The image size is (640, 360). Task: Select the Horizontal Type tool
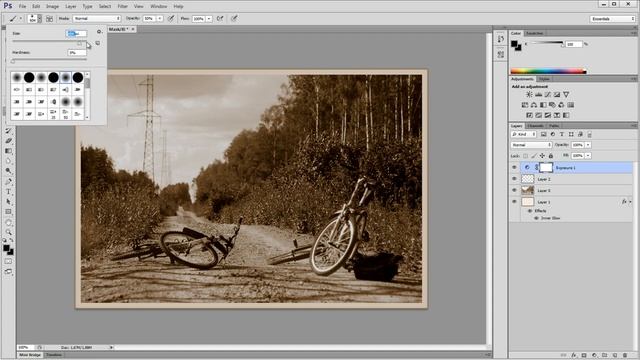[8, 191]
